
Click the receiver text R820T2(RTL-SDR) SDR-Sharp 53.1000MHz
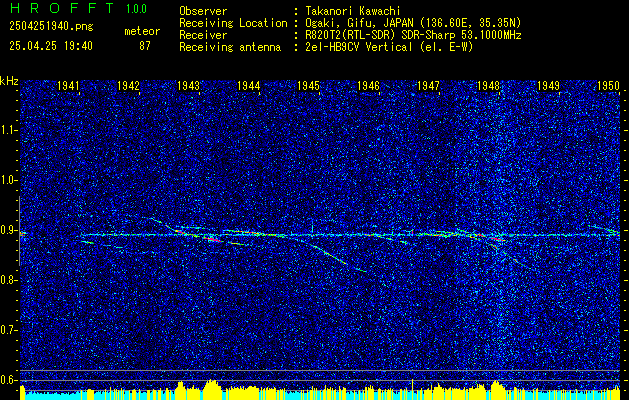click(414, 35)
